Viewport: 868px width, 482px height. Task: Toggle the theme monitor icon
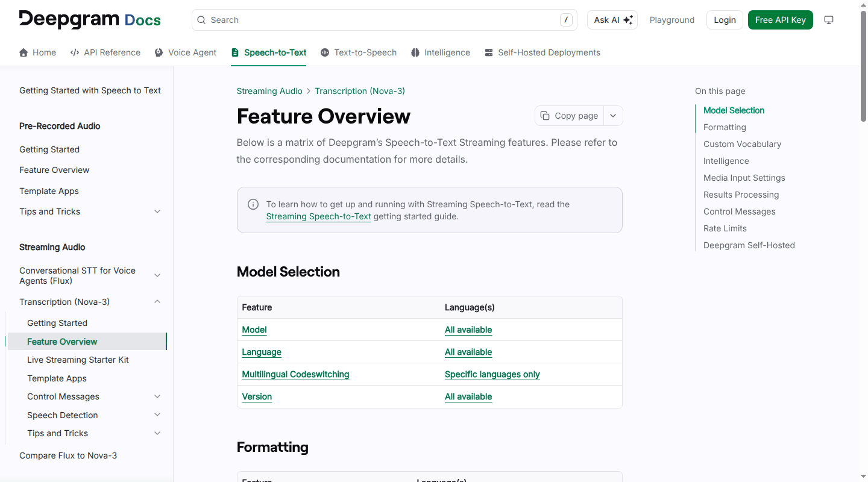click(x=829, y=20)
